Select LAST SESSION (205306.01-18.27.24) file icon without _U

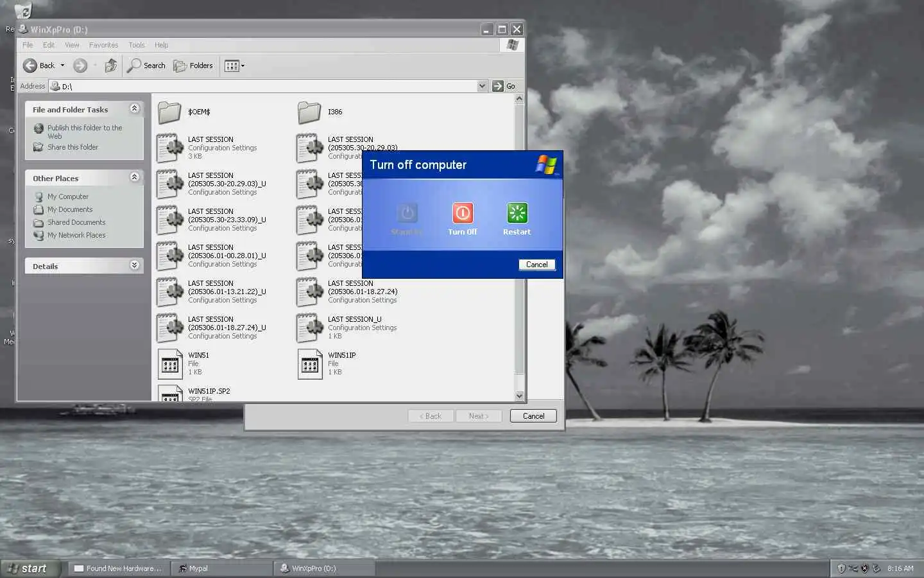tap(310, 292)
